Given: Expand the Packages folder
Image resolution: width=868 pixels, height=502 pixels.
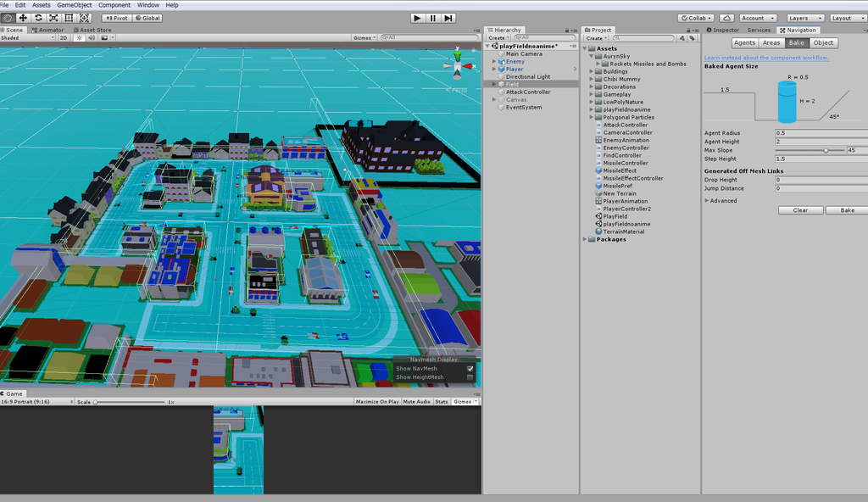Looking at the screenshot, I should [x=585, y=239].
